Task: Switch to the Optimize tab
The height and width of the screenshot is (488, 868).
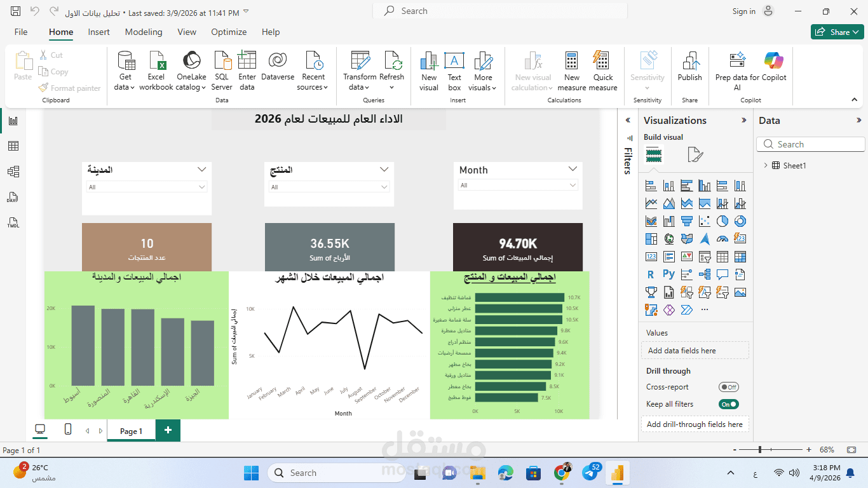Action: (x=229, y=32)
